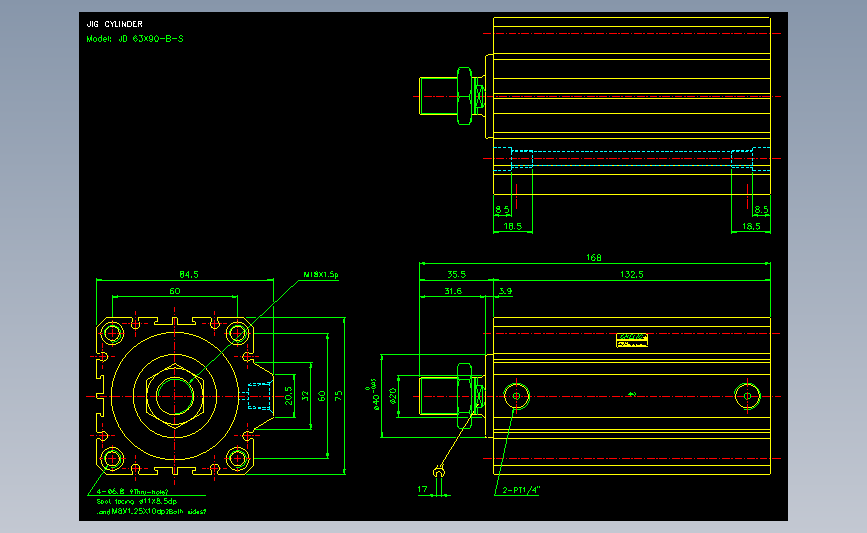867x533 pixels.
Task: Select the ø20 rod diameter dimension
Action: [393, 396]
